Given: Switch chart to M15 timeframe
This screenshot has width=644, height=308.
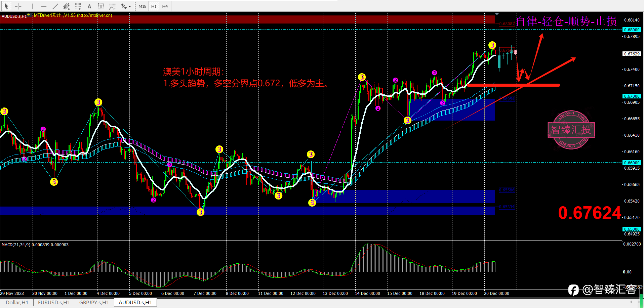Looking at the screenshot, I should coord(142,6).
